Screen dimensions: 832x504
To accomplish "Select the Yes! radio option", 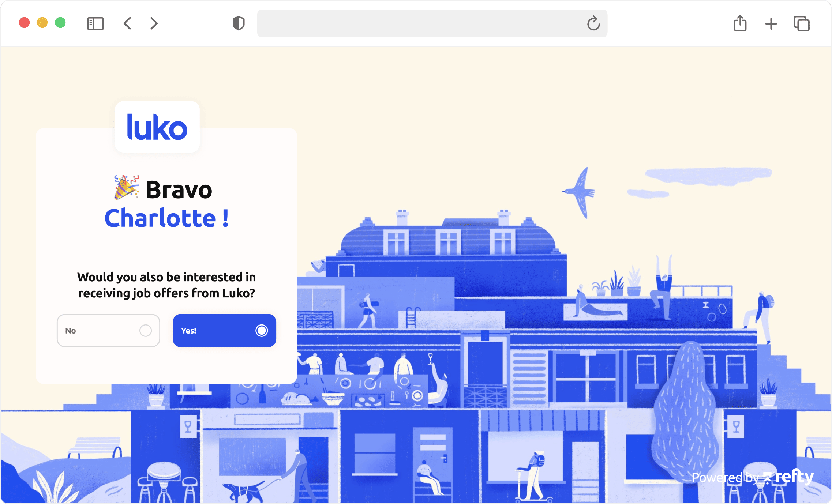I will point(224,331).
